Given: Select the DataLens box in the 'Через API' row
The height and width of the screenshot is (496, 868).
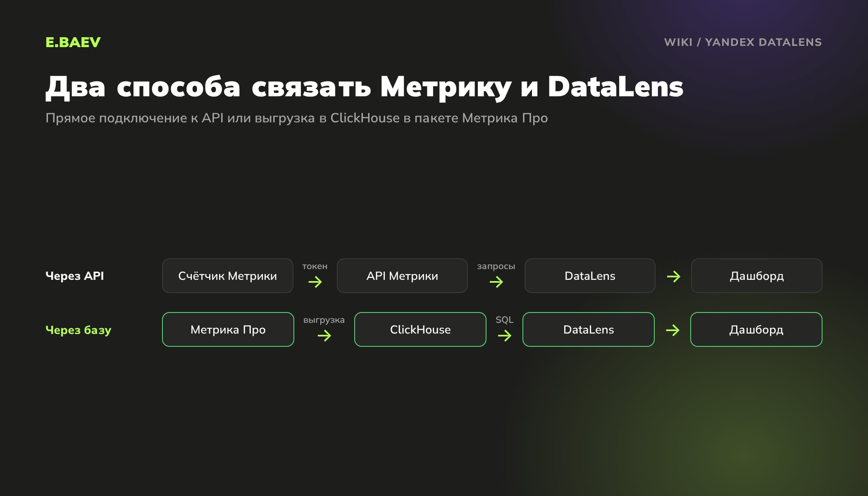Looking at the screenshot, I should [x=590, y=276].
